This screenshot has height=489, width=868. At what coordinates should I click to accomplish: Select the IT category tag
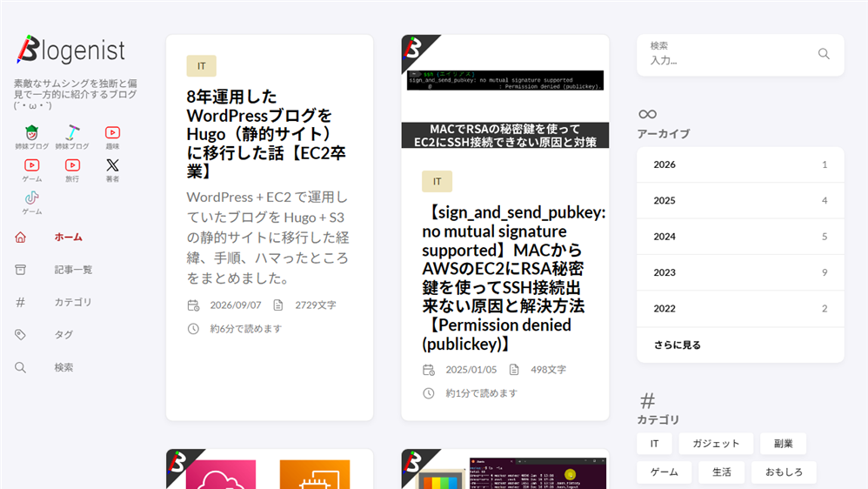(654, 444)
